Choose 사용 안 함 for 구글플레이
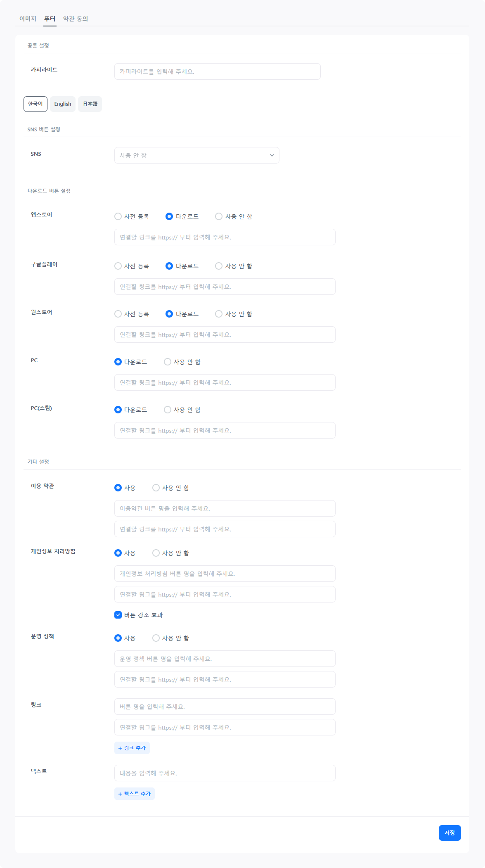 point(219,266)
